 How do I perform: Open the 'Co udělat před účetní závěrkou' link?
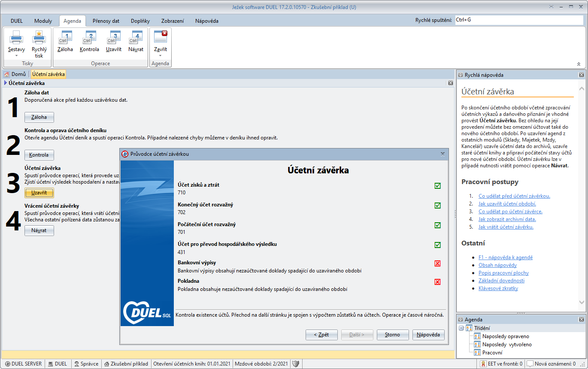514,196
